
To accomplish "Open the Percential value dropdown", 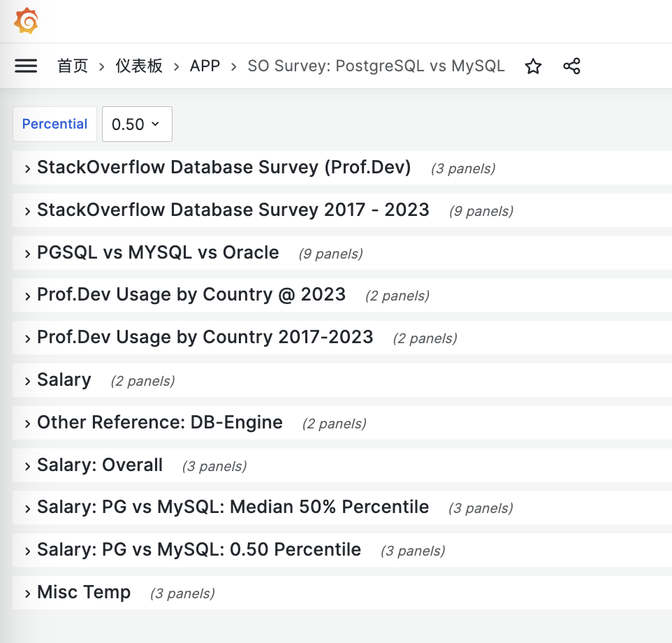I will [137, 124].
